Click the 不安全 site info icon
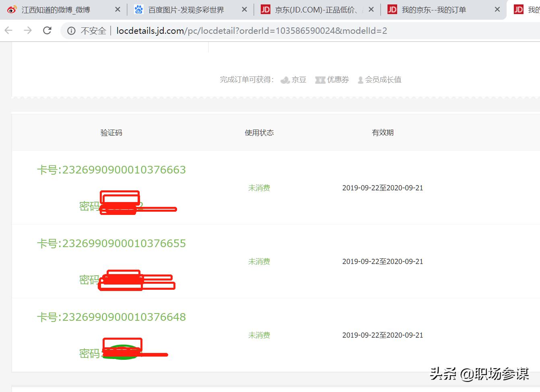 pos(71,31)
